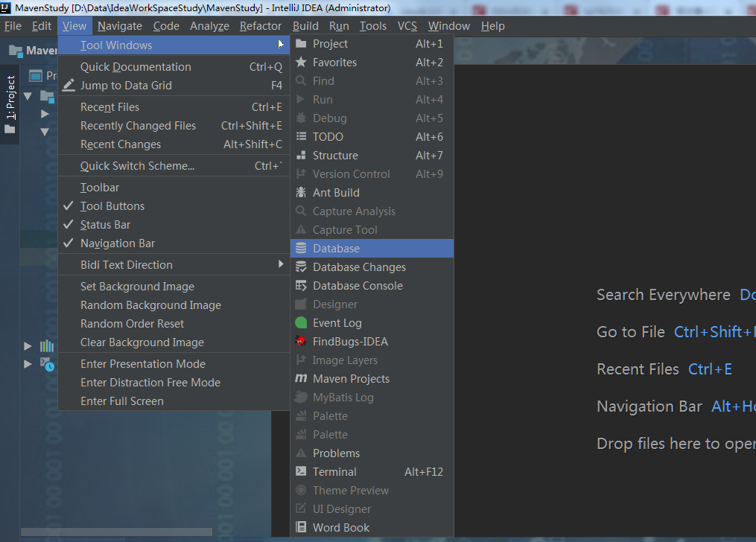Select Random Order Reset entry
This screenshot has width=756, height=542.
pyautogui.click(x=174, y=324)
